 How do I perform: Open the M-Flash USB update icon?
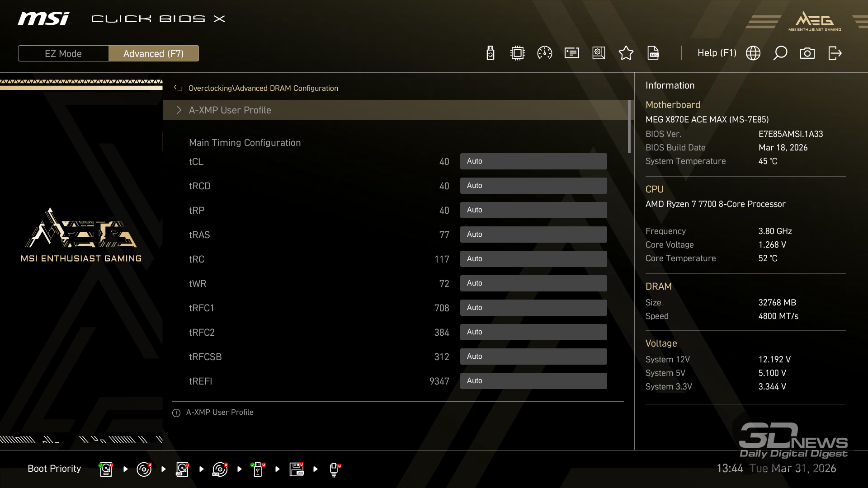coord(490,53)
